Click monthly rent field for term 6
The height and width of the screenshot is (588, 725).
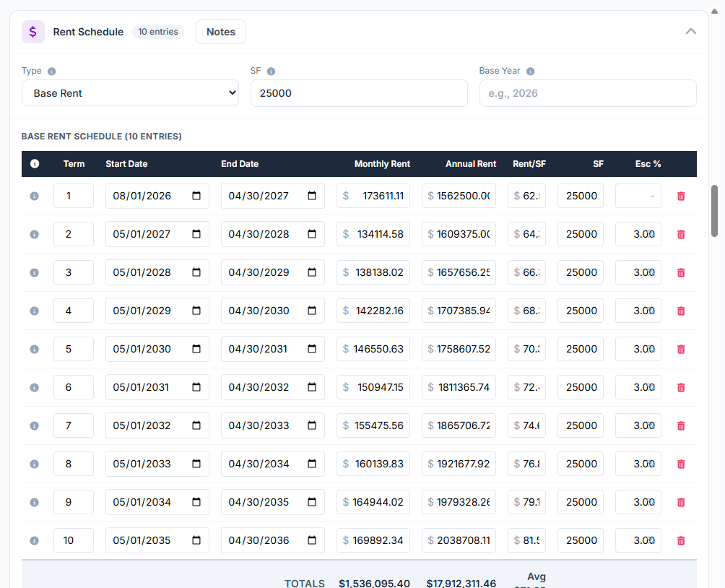tap(373, 387)
